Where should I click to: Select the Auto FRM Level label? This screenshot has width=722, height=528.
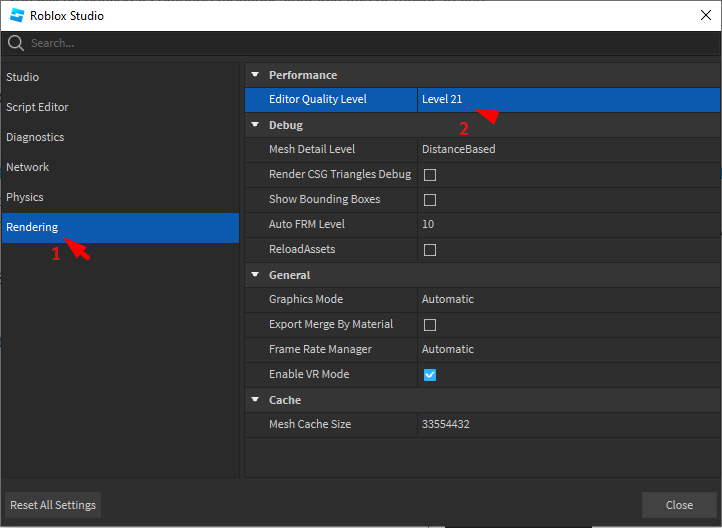[x=307, y=224]
